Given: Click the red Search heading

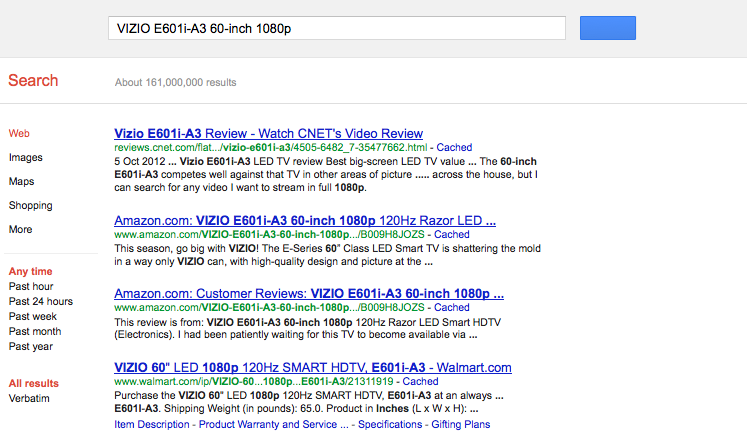Looking at the screenshot, I should click(x=33, y=81).
